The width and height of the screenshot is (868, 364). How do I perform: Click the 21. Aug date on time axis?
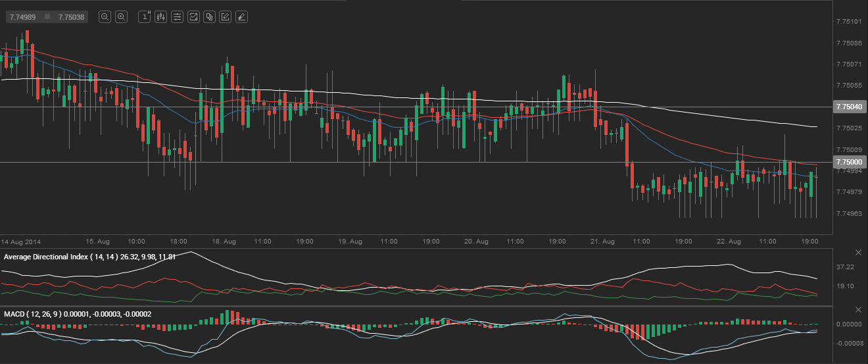point(603,242)
